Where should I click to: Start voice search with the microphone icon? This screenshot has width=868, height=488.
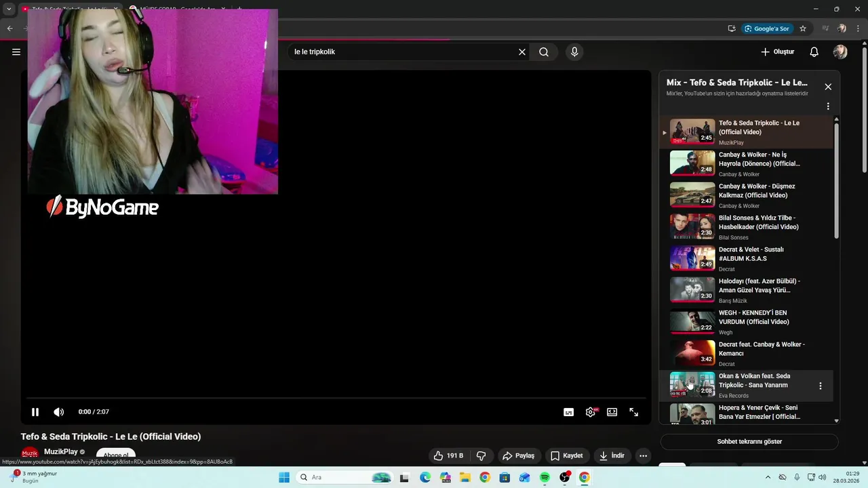pyautogui.click(x=574, y=52)
